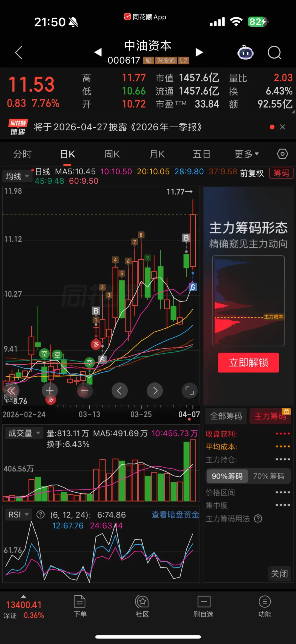Tap 换 6.43% turnover value

coord(279,91)
